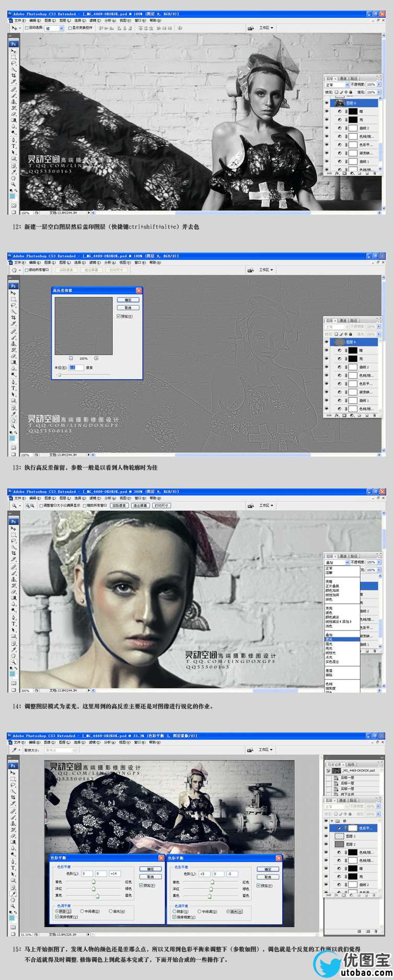
Task: Click 适合屏幕 button in step 14 options bar
Action: [x=140, y=506]
